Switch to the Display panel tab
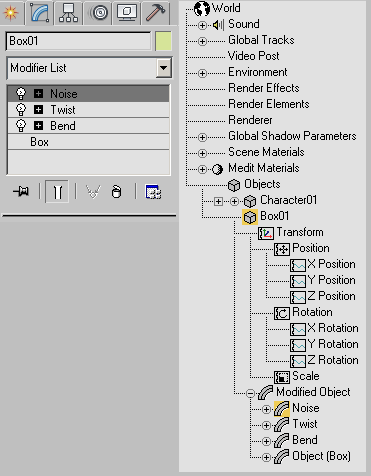 (127, 13)
